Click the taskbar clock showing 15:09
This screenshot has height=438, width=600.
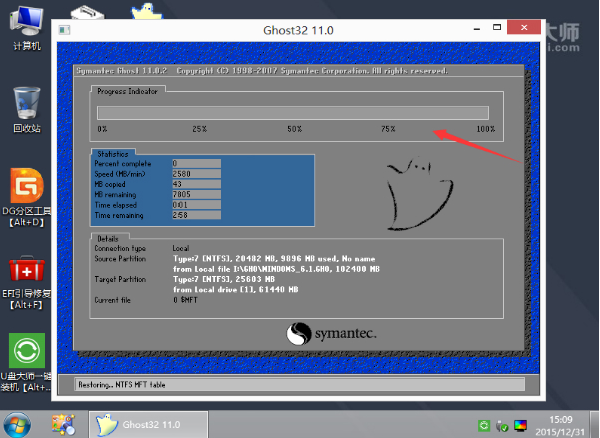point(562,424)
